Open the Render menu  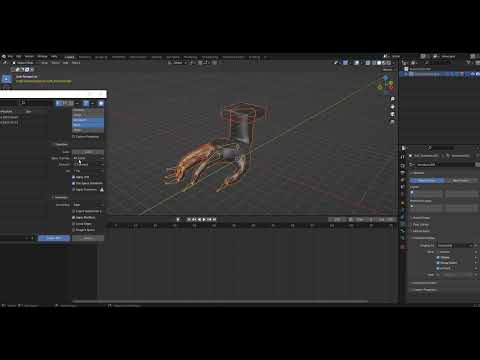[x=29, y=56]
